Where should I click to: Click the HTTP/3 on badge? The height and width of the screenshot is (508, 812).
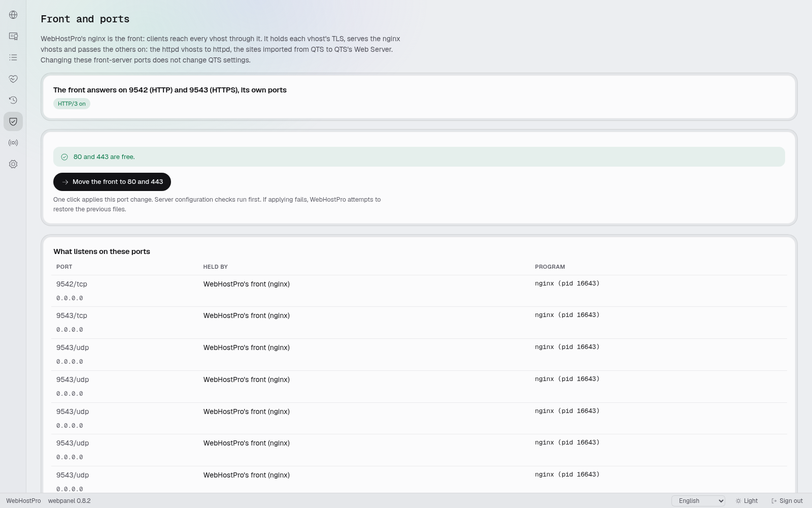coord(72,104)
